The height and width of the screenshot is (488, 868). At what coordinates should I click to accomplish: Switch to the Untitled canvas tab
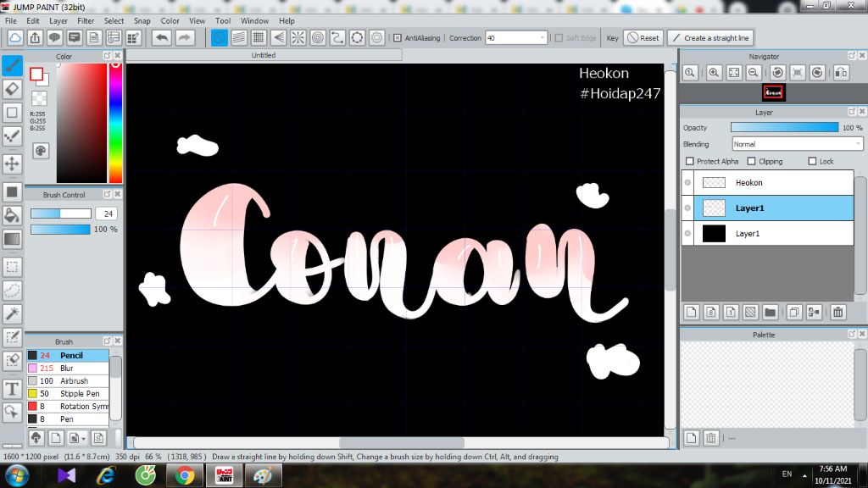(264, 55)
